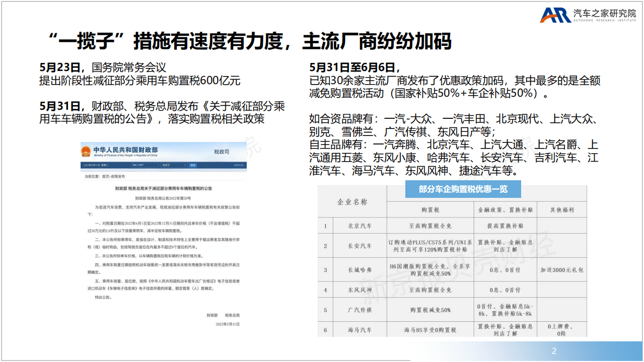Click the 税政司 department label
The image size is (644, 362).
pos(222,152)
